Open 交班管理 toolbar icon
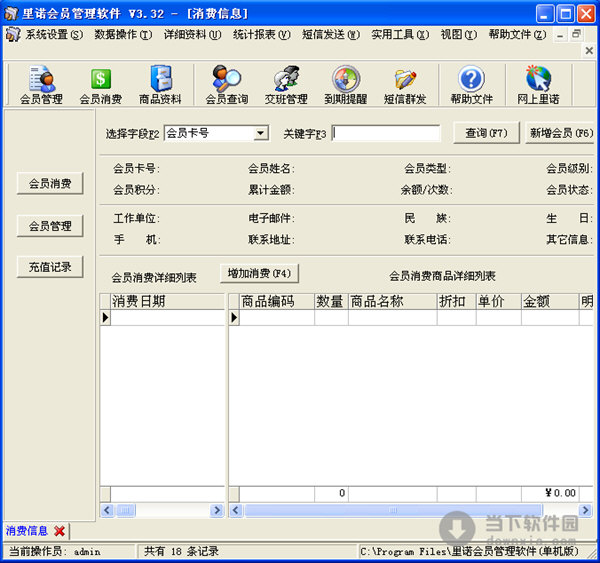Viewport: 600px width, 563px height. pyautogui.click(x=286, y=84)
